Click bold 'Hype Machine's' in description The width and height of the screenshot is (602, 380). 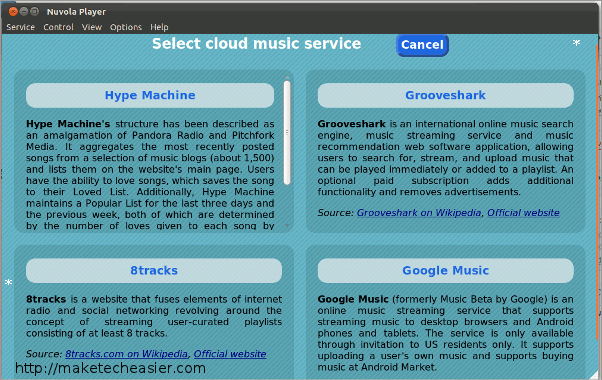(x=68, y=124)
